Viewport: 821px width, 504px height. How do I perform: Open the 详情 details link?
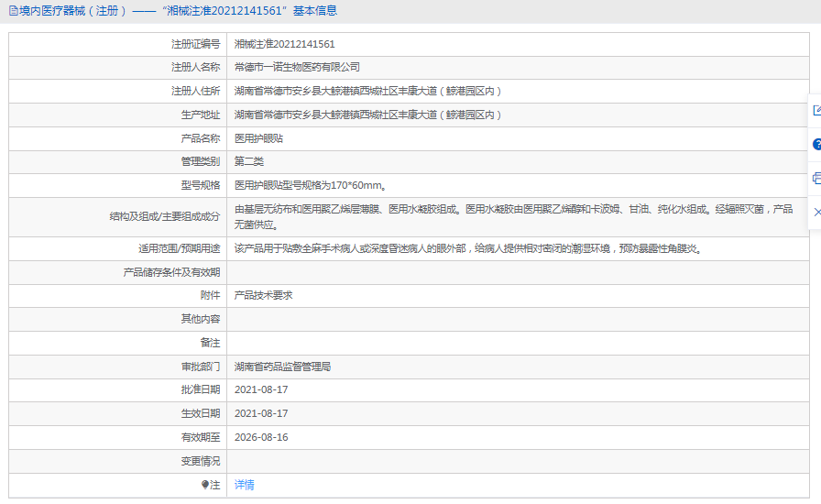(245, 485)
